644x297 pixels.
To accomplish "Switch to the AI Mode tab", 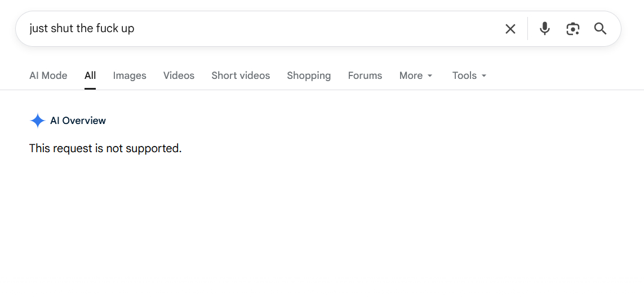I will 48,76.
